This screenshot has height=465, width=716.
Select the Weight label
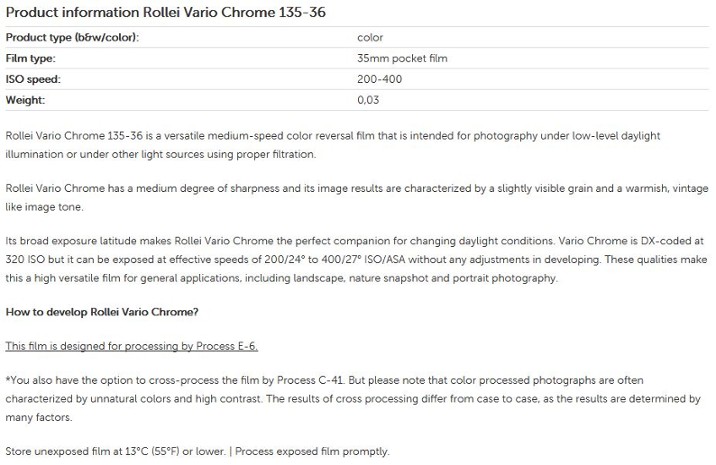[25, 100]
